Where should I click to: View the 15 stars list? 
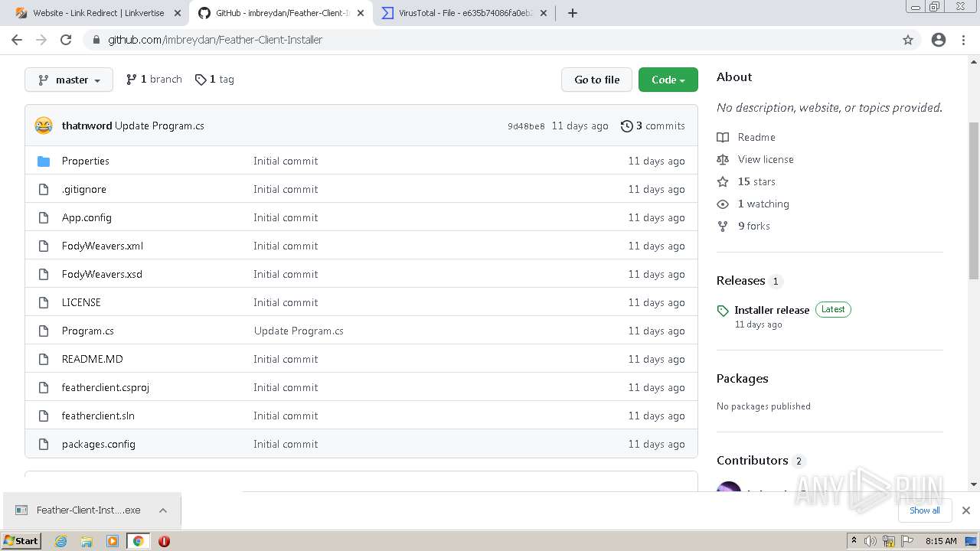click(746, 181)
